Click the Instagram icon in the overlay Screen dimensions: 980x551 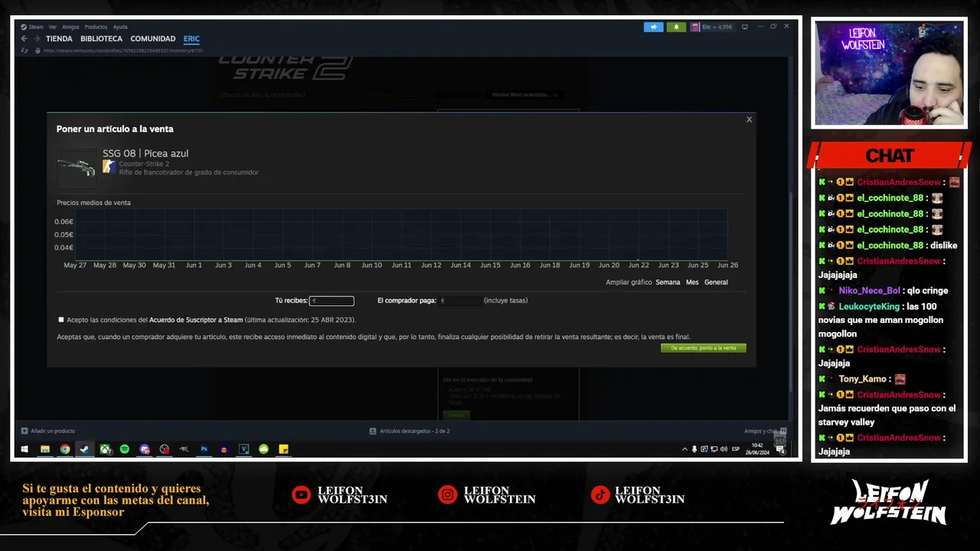click(x=447, y=495)
